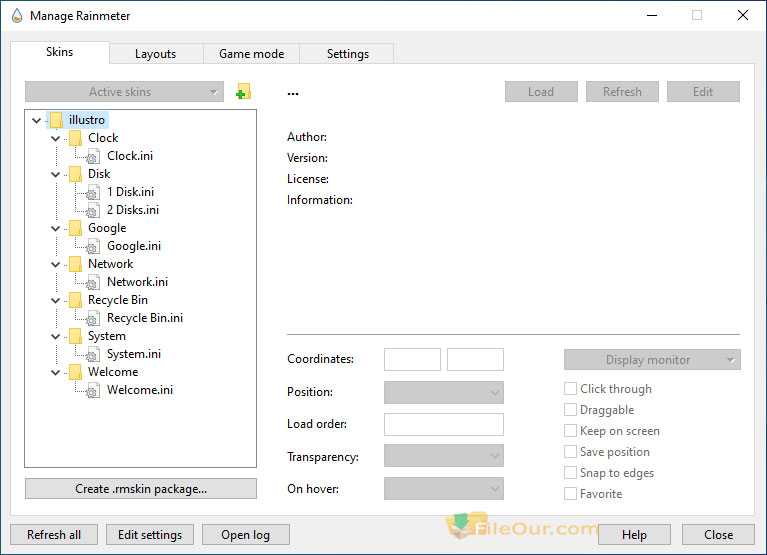This screenshot has width=767, height=555.
Task: Select the illustro root folder icon
Action: click(56, 120)
